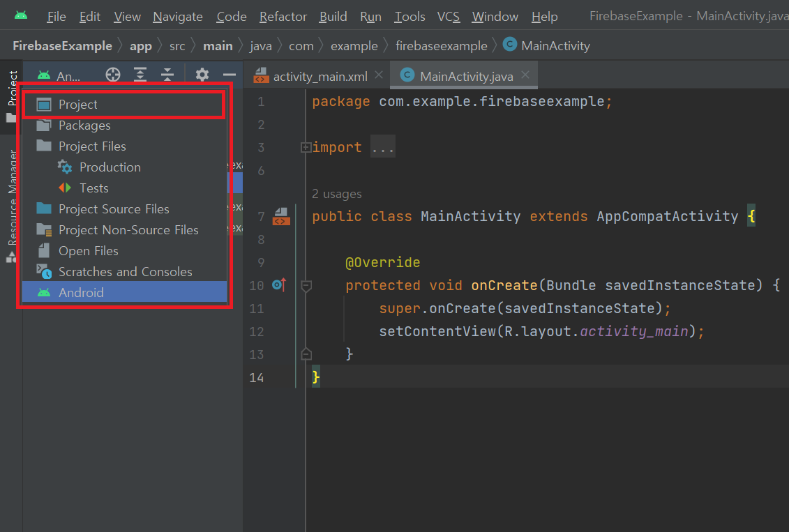Click src breadcrumb
This screenshot has height=532, width=789.
click(x=177, y=46)
